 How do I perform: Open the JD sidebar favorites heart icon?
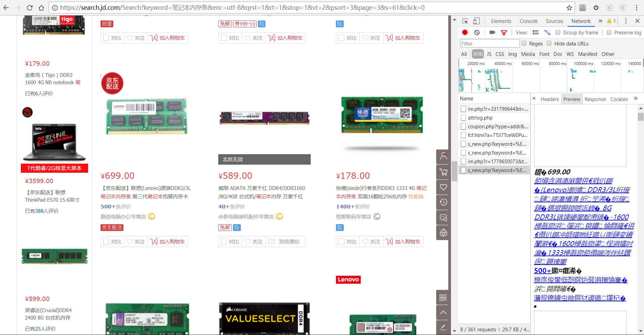coord(444,187)
